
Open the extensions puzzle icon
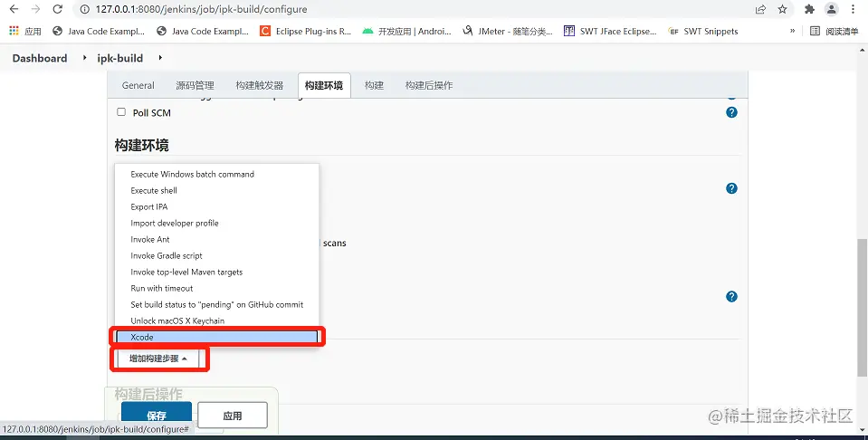tap(809, 9)
